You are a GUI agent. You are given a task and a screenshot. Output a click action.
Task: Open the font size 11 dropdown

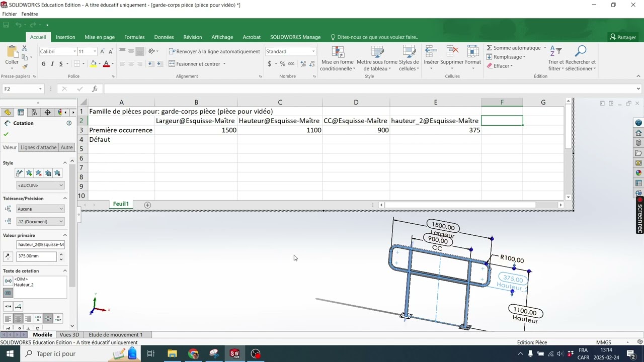point(95,51)
